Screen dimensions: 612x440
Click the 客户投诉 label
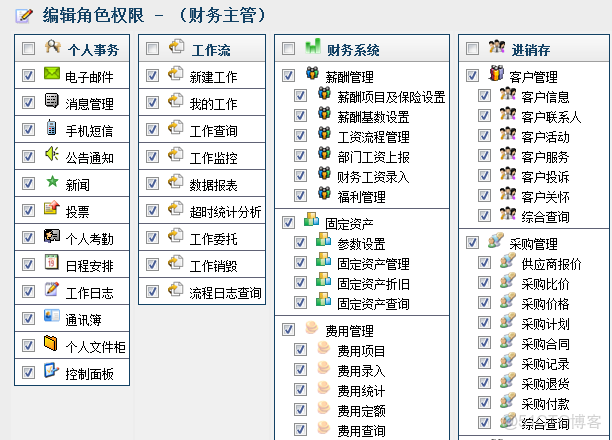[546, 177]
